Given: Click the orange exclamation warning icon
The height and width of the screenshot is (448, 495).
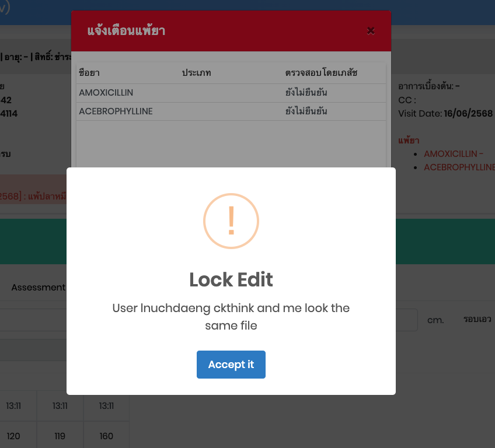Looking at the screenshot, I should (x=231, y=221).
